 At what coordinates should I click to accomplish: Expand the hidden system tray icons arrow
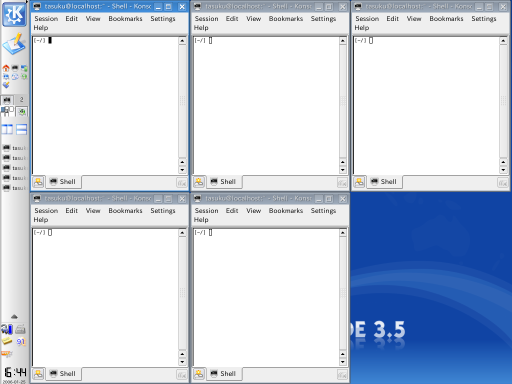pos(14,316)
